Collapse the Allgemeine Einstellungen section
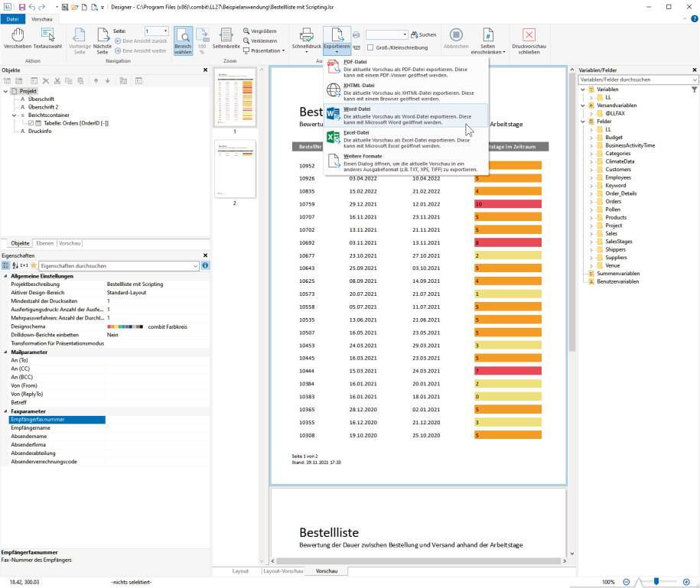 pos(5,276)
